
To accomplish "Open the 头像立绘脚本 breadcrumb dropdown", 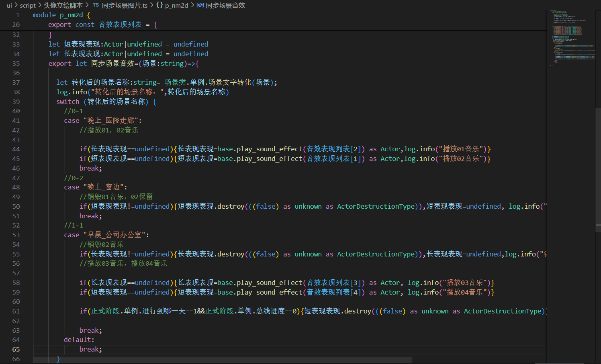I will click(63, 5).
